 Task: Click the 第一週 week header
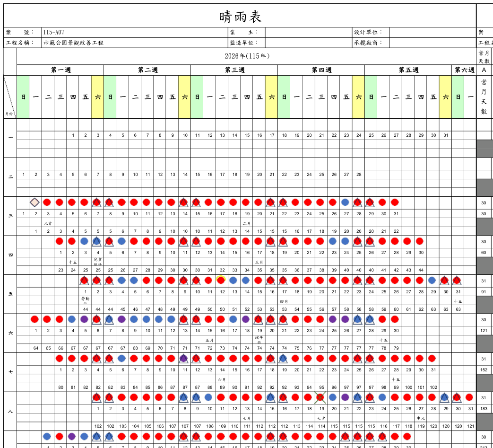tap(61, 70)
